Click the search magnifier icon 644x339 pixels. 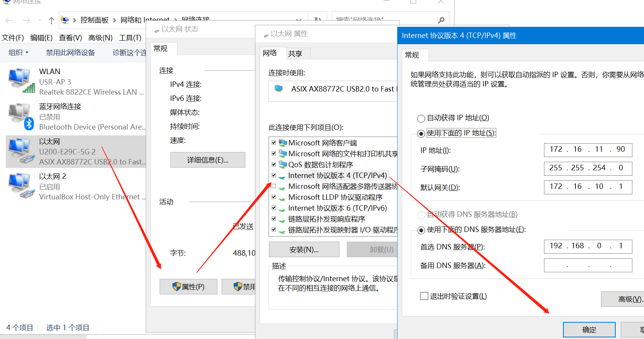pyautogui.click(x=441, y=20)
